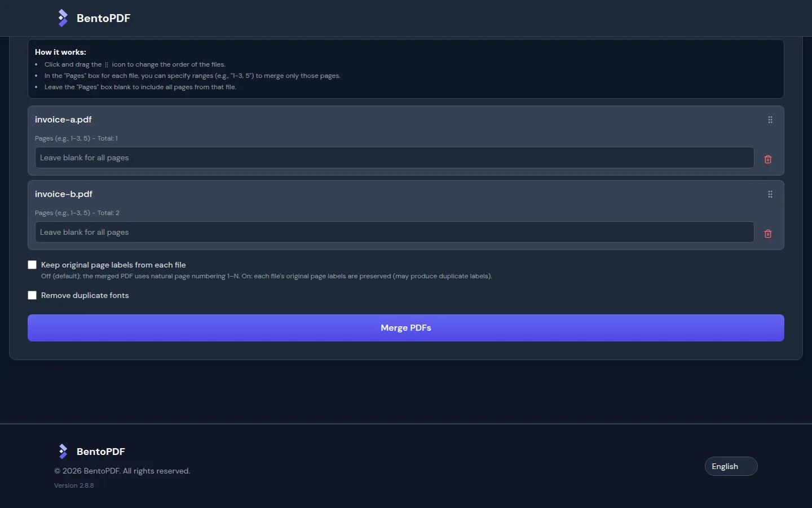The width and height of the screenshot is (812, 508).
Task: Open the BentoPDF header title link
Action: coord(104,18)
